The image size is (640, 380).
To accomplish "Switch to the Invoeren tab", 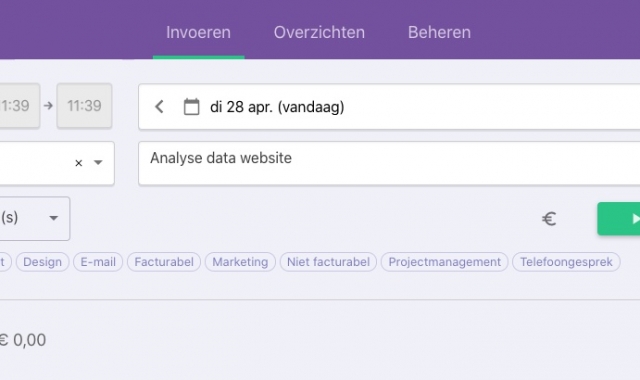I will (198, 32).
